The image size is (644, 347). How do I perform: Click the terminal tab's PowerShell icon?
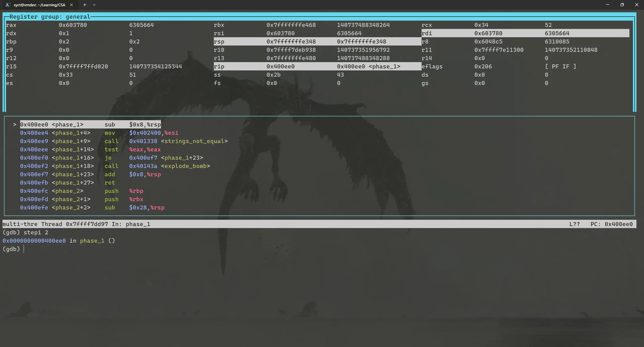point(8,5)
